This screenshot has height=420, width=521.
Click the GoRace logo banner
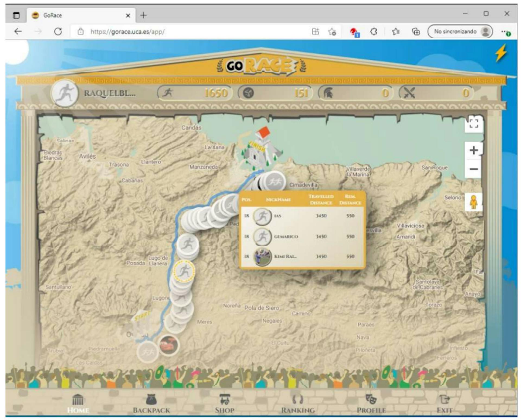click(261, 66)
